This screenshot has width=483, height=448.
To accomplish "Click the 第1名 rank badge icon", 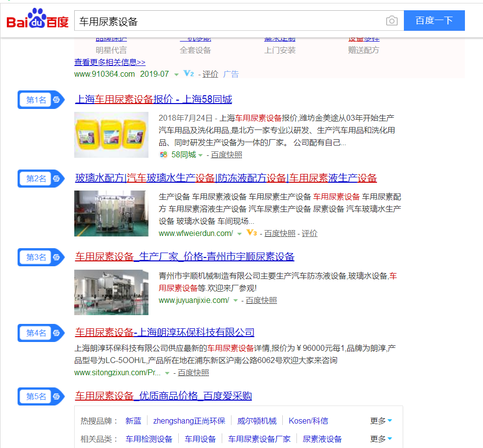I will click(x=41, y=100).
